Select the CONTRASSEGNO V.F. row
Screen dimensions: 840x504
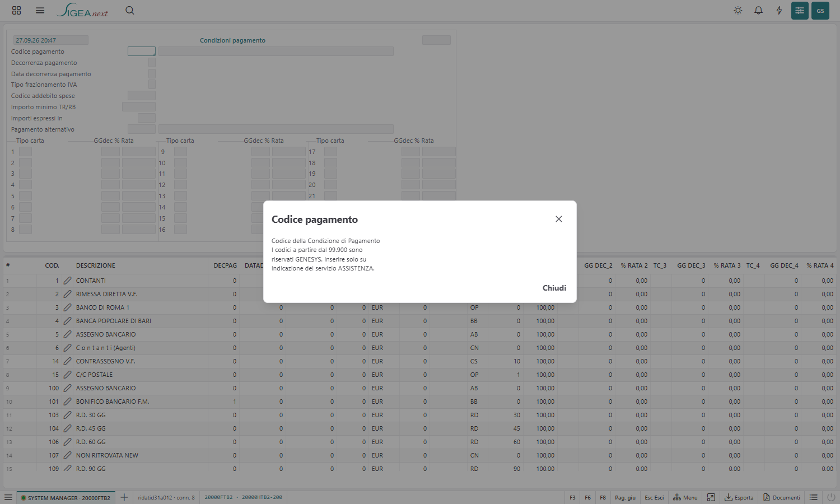[420, 361]
